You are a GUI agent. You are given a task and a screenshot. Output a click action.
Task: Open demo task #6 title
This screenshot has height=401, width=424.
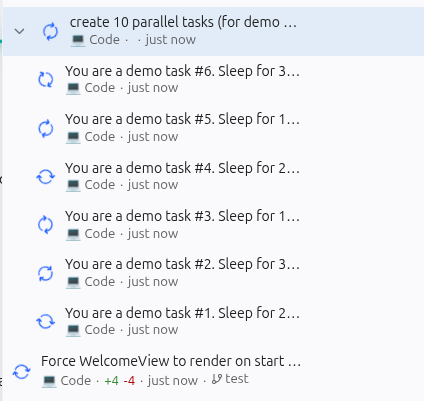point(182,71)
